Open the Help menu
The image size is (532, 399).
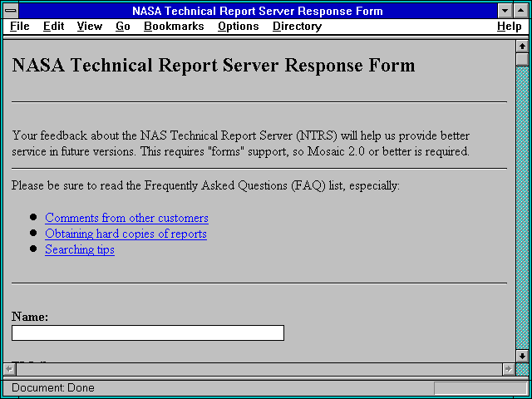pos(510,27)
